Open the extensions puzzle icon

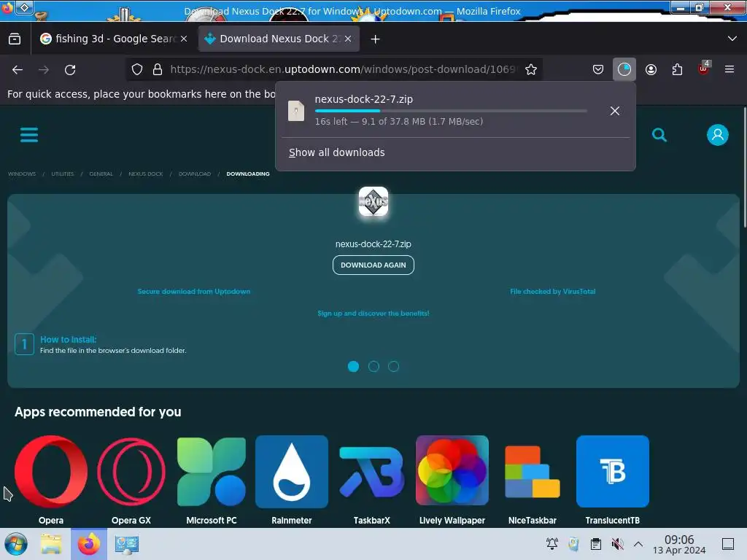pos(677,69)
